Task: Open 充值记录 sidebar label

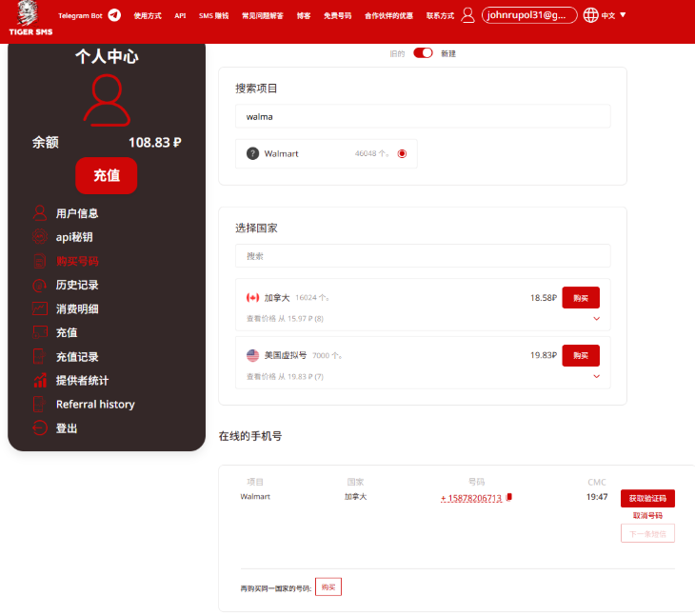Action: (x=77, y=357)
